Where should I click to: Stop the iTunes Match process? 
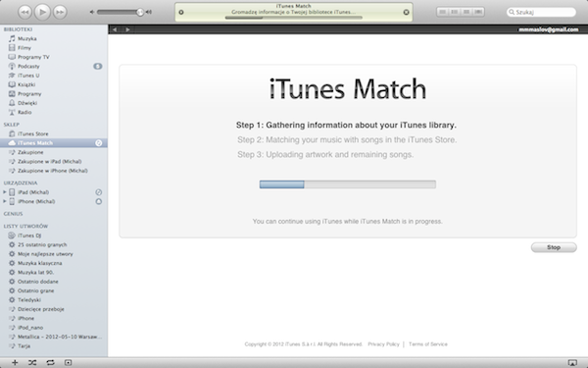tap(554, 247)
